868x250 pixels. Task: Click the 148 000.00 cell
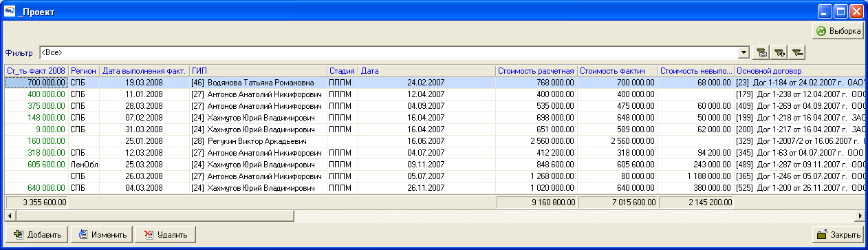pyautogui.click(x=36, y=118)
